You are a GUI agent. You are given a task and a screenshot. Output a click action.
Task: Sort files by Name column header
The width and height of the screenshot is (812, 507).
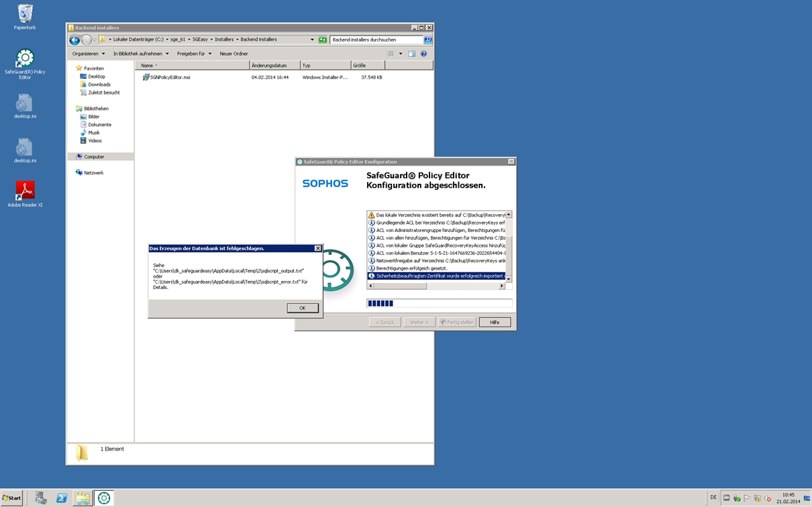(193, 66)
